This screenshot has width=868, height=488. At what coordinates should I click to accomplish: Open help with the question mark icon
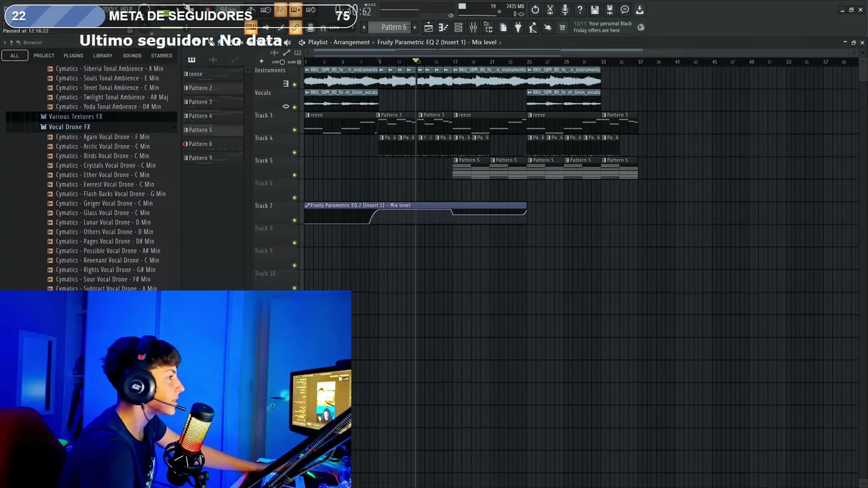[x=580, y=9]
